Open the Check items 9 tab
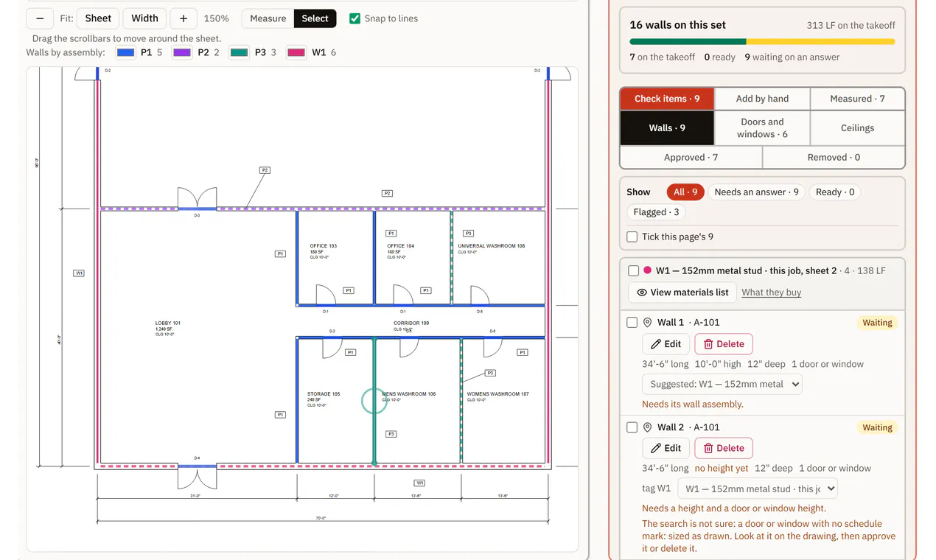The height and width of the screenshot is (560, 936). [x=667, y=99]
